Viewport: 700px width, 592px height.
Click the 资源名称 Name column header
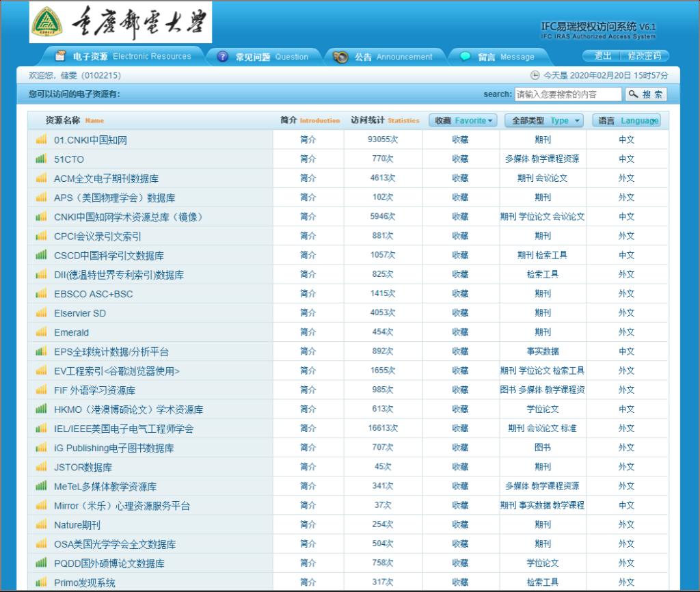coord(75,120)
